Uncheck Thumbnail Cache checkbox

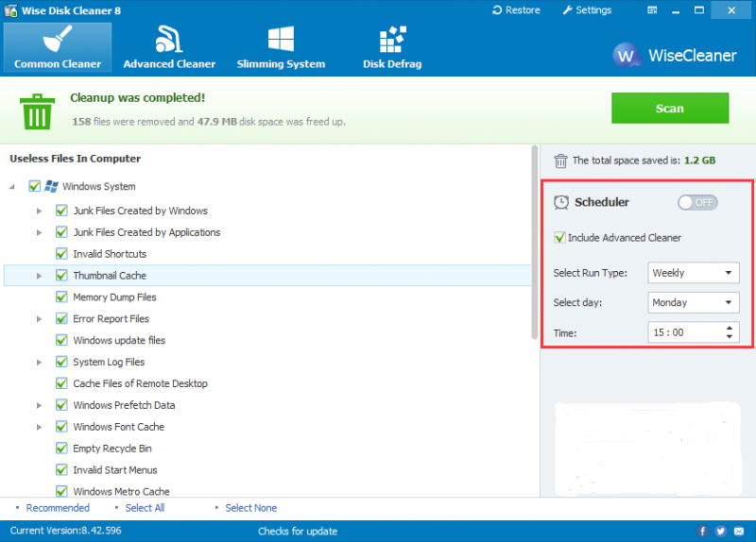[61, 276]
